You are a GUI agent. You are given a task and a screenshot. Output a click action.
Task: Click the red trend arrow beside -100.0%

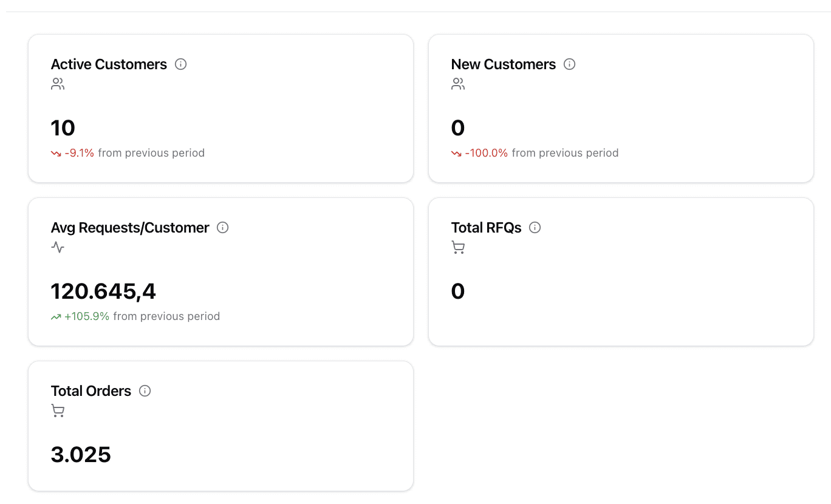(x=456, y=154)
